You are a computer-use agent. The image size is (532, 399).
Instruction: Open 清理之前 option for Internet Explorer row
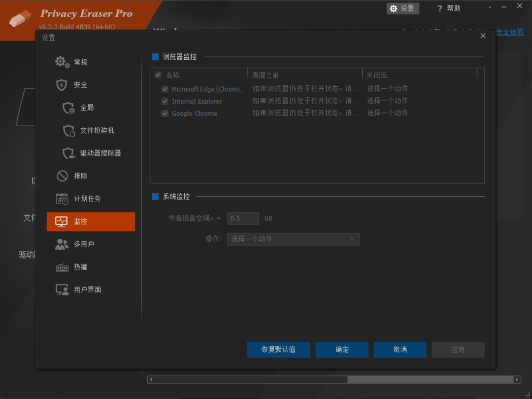pyautogui.click(x=305, y=101)
